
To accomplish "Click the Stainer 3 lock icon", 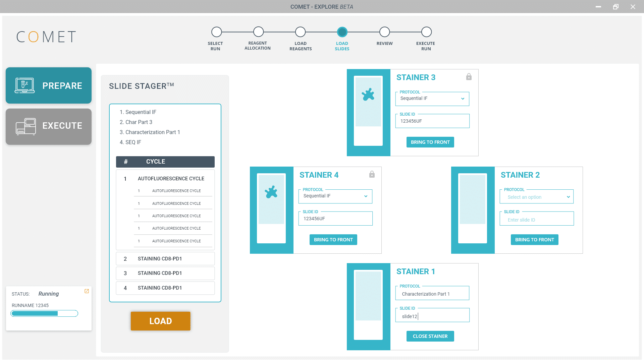I will (469, 77).
